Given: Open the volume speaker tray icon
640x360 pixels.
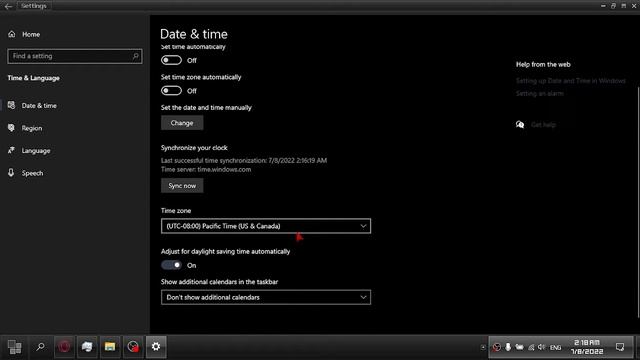Looking at the screenshot, I should coord(542,347).
